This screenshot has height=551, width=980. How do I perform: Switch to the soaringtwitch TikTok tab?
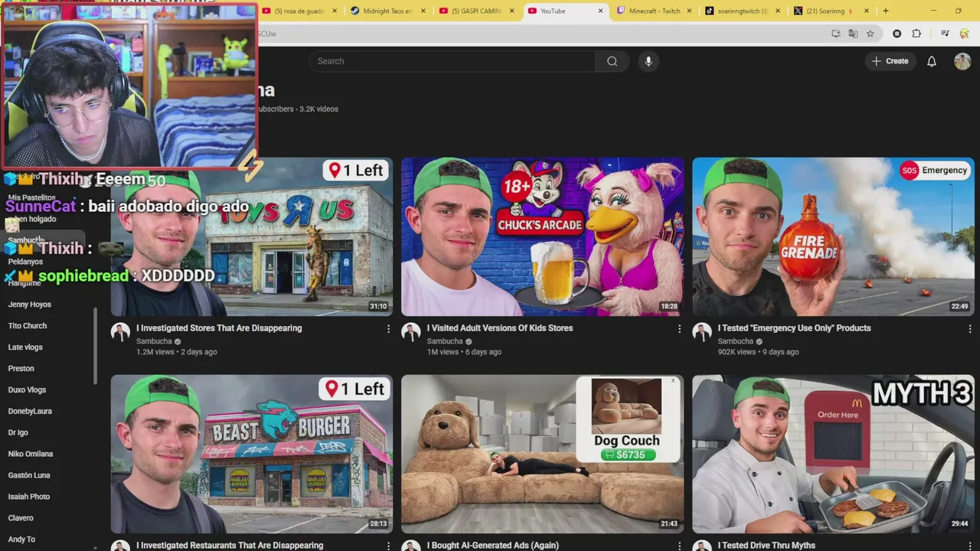(x=741, y=11)
